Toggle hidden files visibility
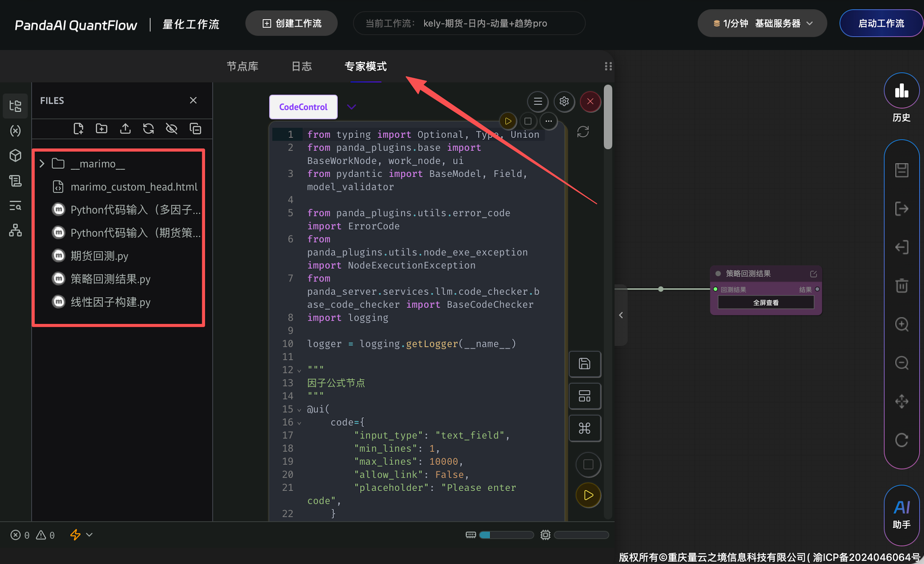The height and width of the screenshot is (564, 924). tap(172, 129)
